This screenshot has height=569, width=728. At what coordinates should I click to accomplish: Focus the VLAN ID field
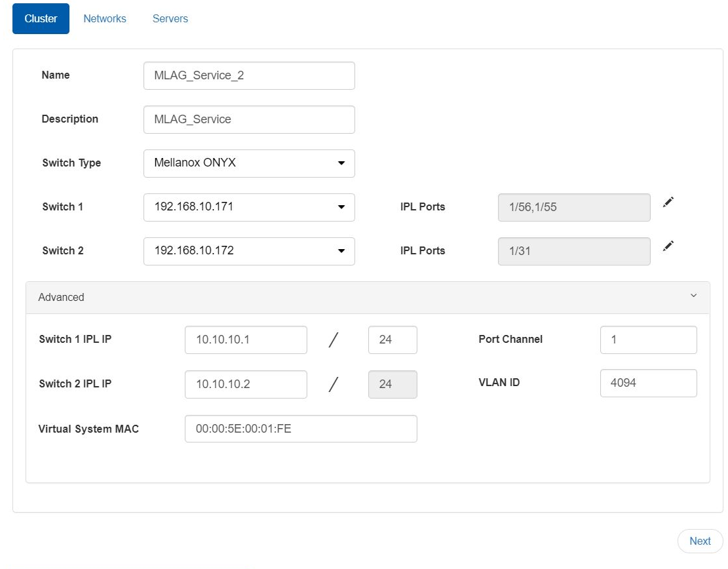pos(648,383)
